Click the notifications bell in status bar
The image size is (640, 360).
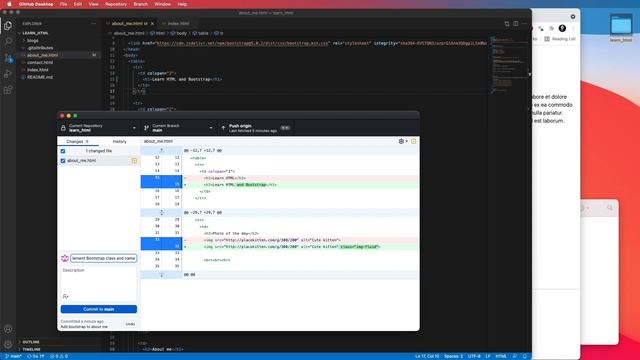pyautogui.click(x=525, y=356)
